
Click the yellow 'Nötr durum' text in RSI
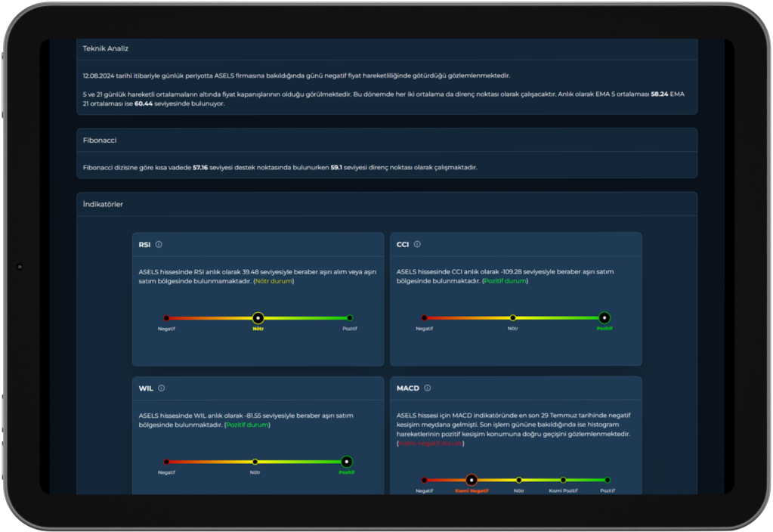click(x=274, y=281)
